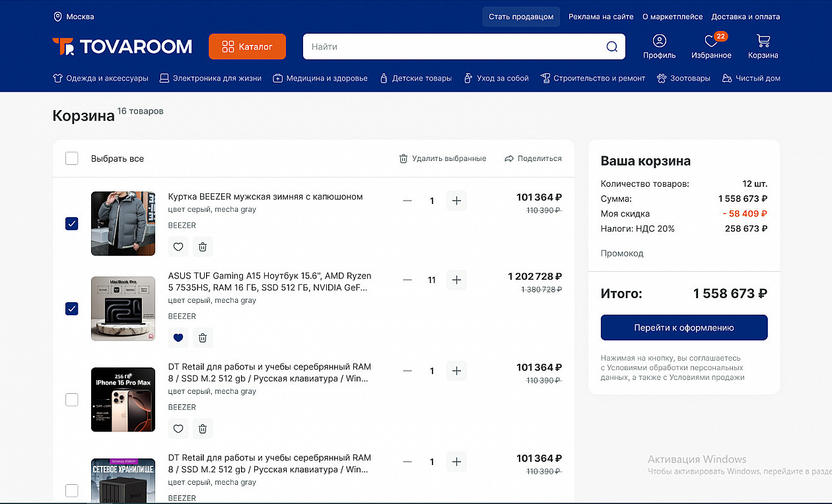Open the Профиль user icon
Screen dimensions: 832x504
(660, 41)
